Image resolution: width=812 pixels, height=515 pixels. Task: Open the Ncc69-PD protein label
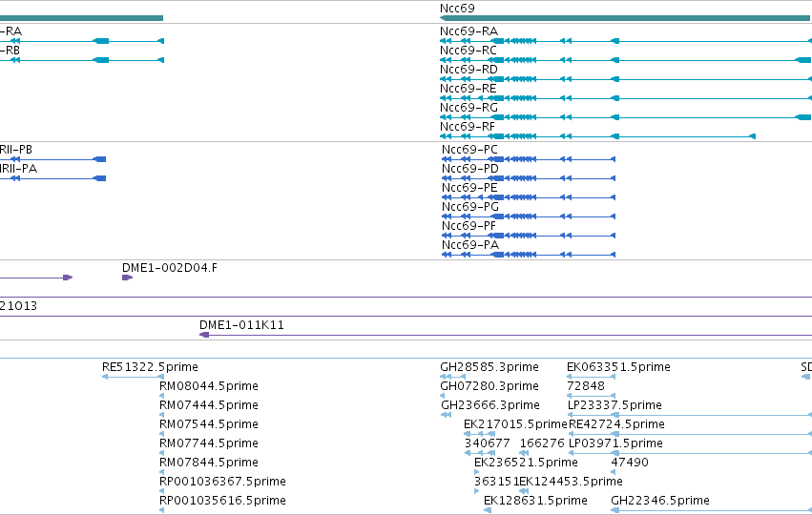coord(470,169)
